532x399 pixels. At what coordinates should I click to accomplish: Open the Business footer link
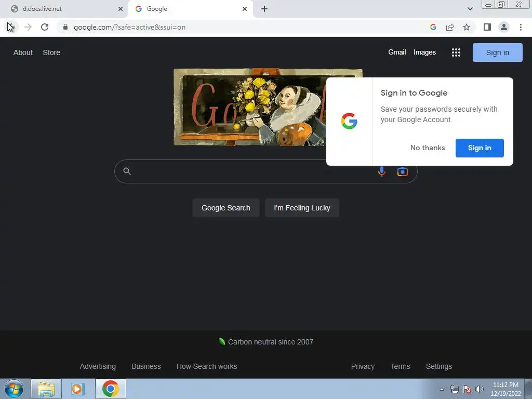146,366
